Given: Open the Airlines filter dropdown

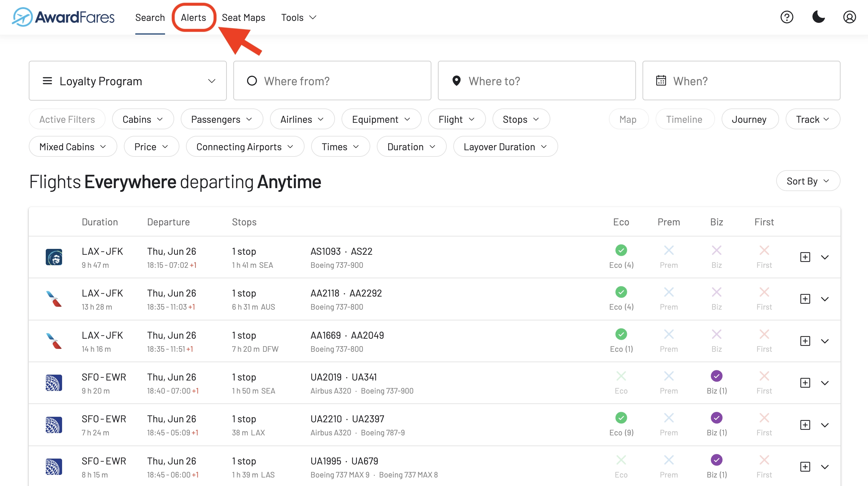Looking at the screenshot, I should pyautogui.click(x=302, y=119).
